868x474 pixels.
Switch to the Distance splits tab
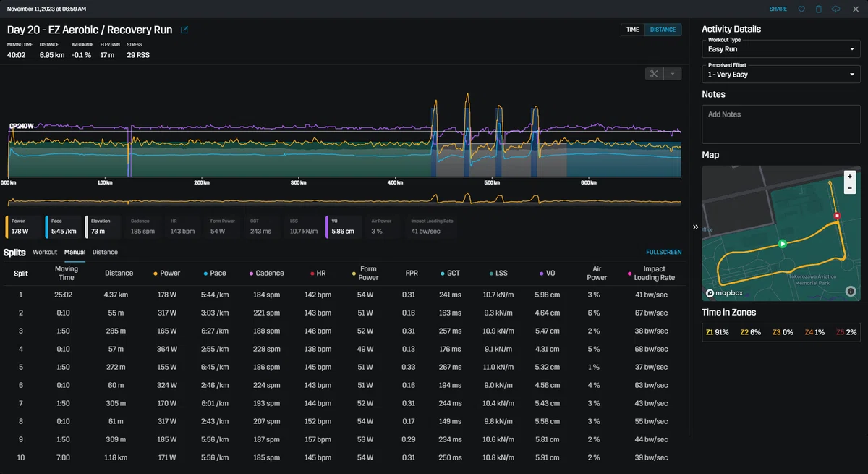pyautogui.click(x=105, y=252)
